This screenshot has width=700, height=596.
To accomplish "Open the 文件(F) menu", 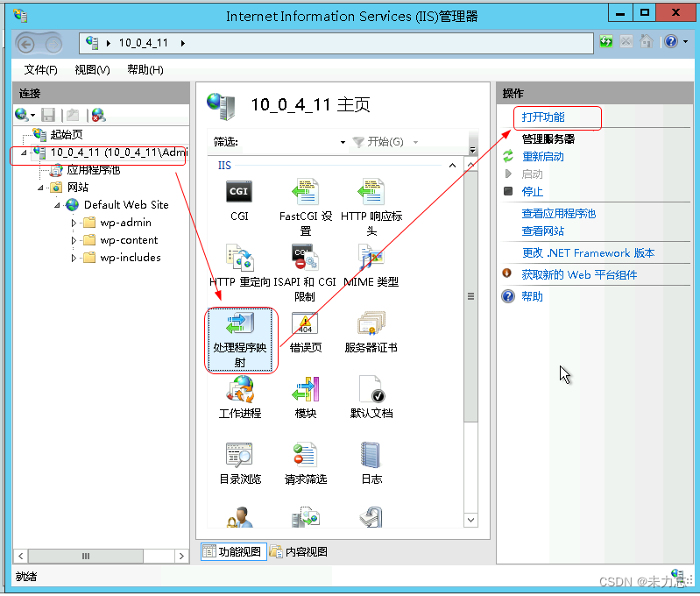I will click(40, 70).
